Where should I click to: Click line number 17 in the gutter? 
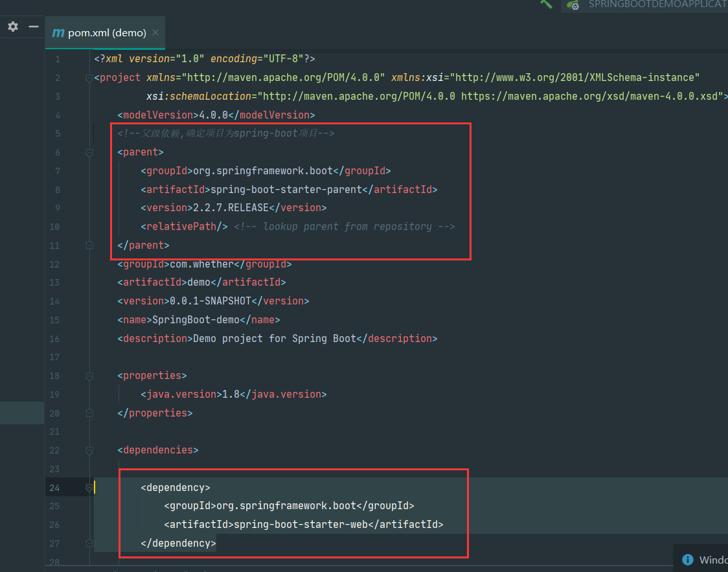pyautogui.click(x=54, y=357)
